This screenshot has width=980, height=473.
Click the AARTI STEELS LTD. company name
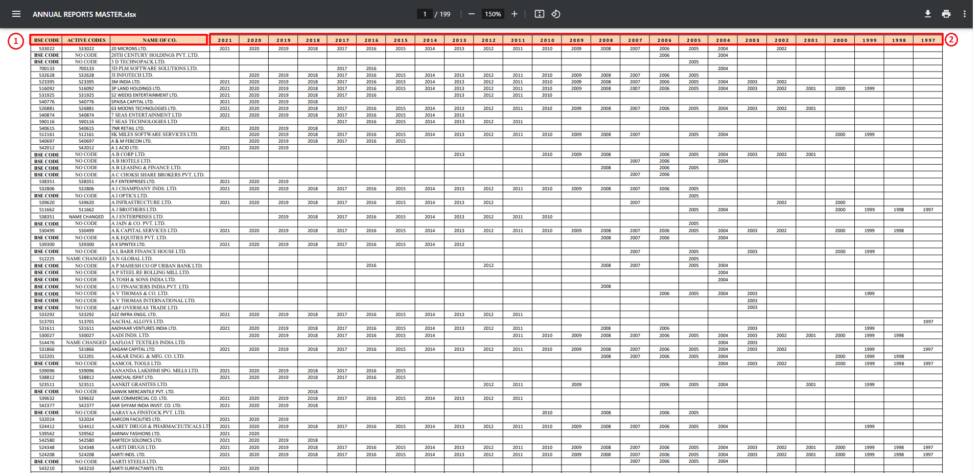pos(134,462)
